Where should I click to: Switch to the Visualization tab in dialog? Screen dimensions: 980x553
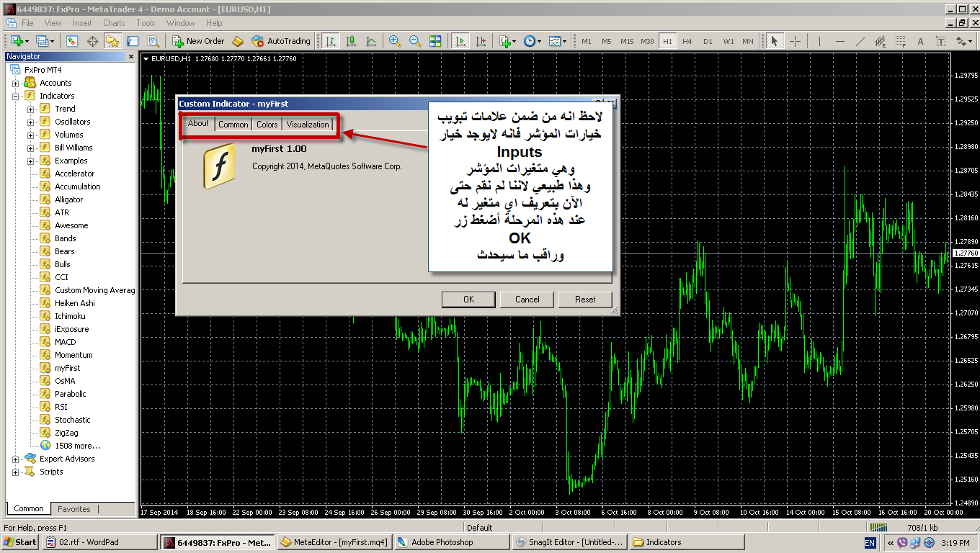tap(308, 125)
